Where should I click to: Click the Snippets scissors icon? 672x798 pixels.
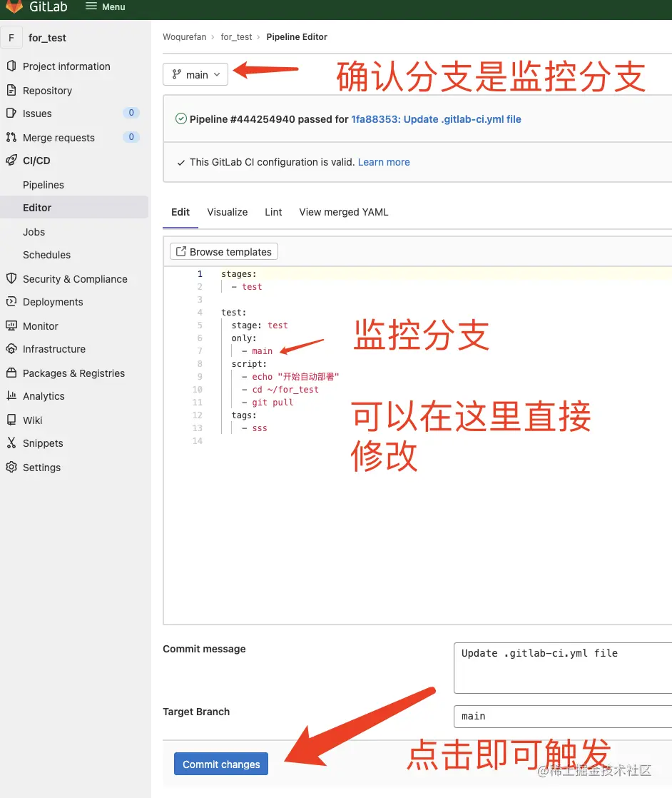(x=11, y=443)
